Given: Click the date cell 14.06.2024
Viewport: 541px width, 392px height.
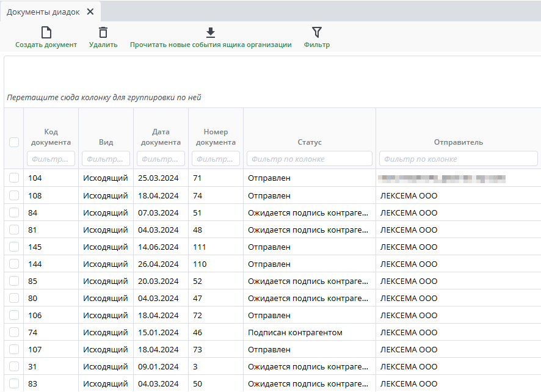Looking at the screenshot, I should click(x=158, y=247).
